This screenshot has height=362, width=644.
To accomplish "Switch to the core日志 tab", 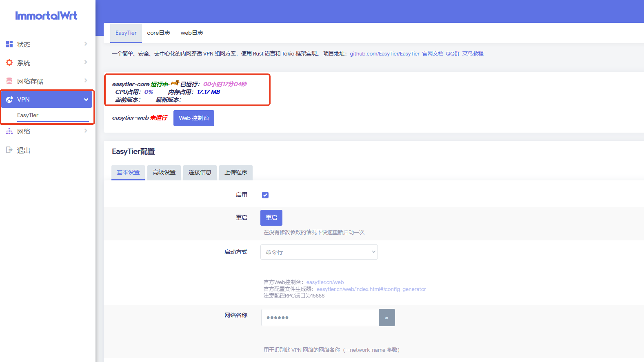I will tap(159, 33).
